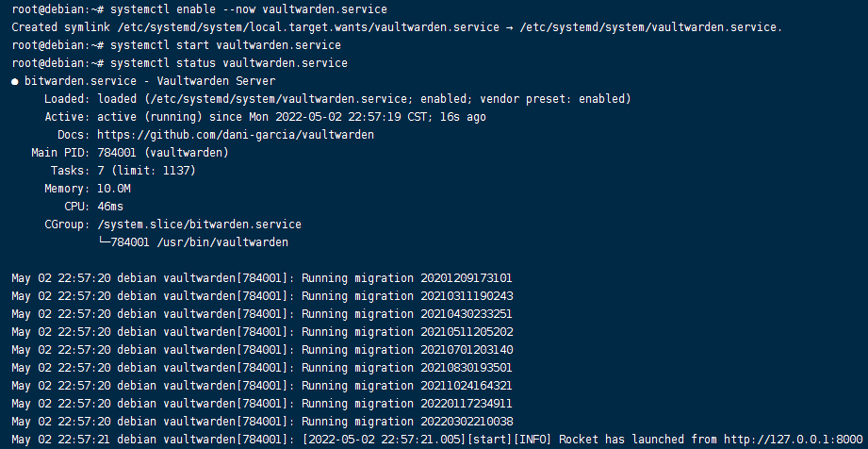Image resolution: width=868 pixels, height=449 pixels.
Task: Click the migration 20210430233251 log line
Action: [262, 314]
